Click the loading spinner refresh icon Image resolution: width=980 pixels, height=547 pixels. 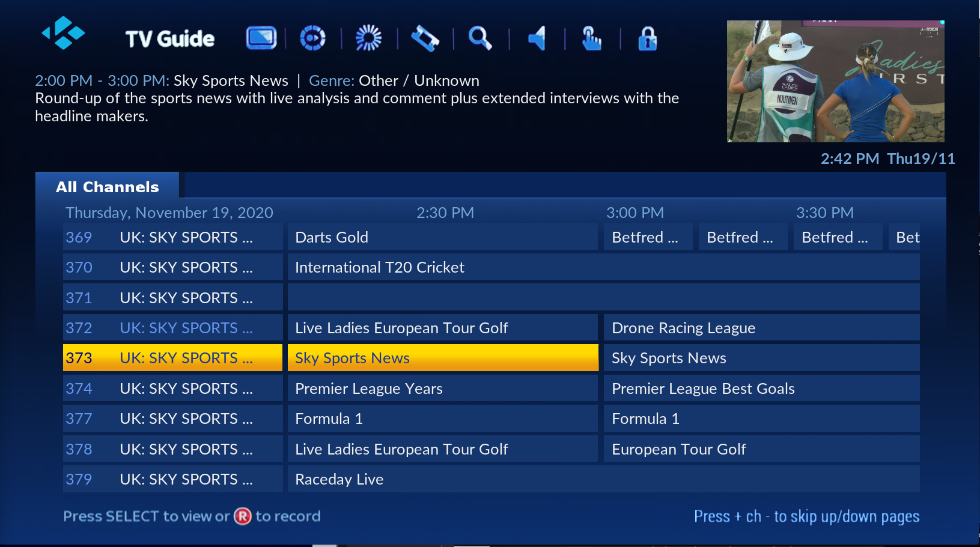point(368,38)
